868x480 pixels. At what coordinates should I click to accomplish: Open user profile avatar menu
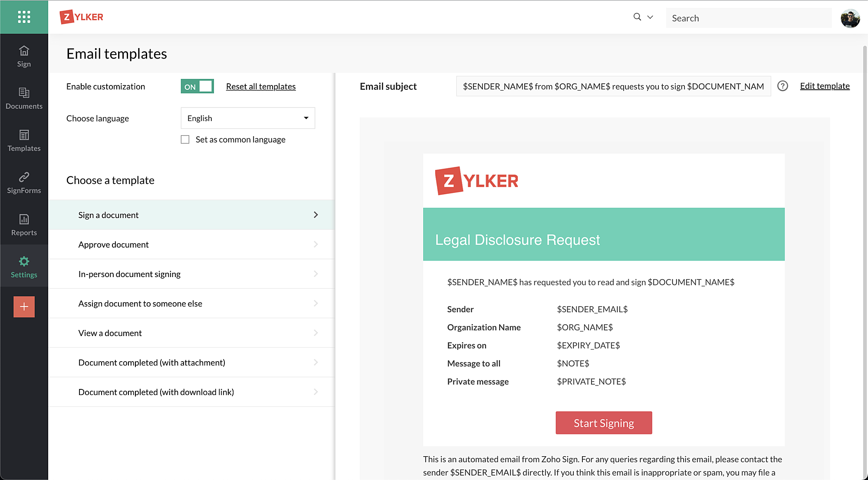pos(850,18)
